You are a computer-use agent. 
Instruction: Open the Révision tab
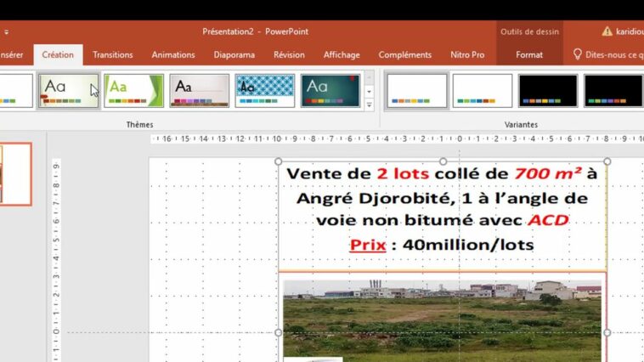tap(289, 54)
